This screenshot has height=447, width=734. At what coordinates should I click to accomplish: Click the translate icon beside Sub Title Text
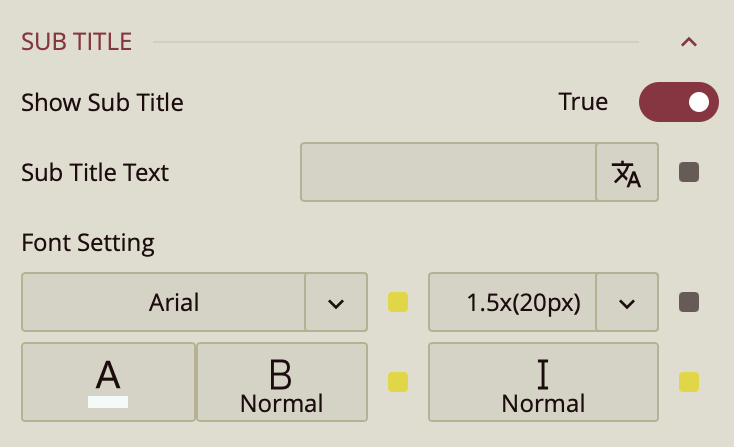tap(627, 173)
